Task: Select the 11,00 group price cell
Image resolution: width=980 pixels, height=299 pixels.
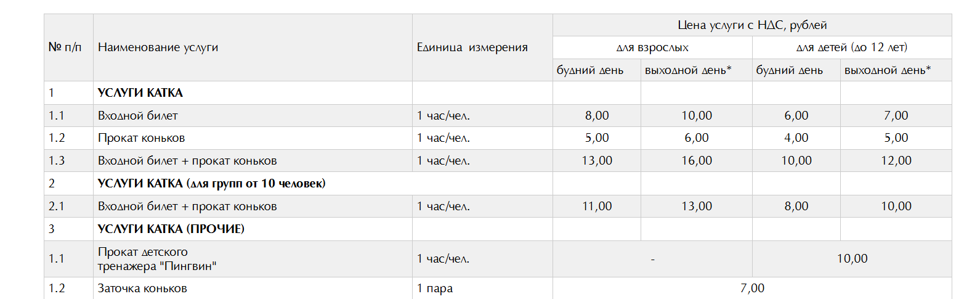Action: 597,207
